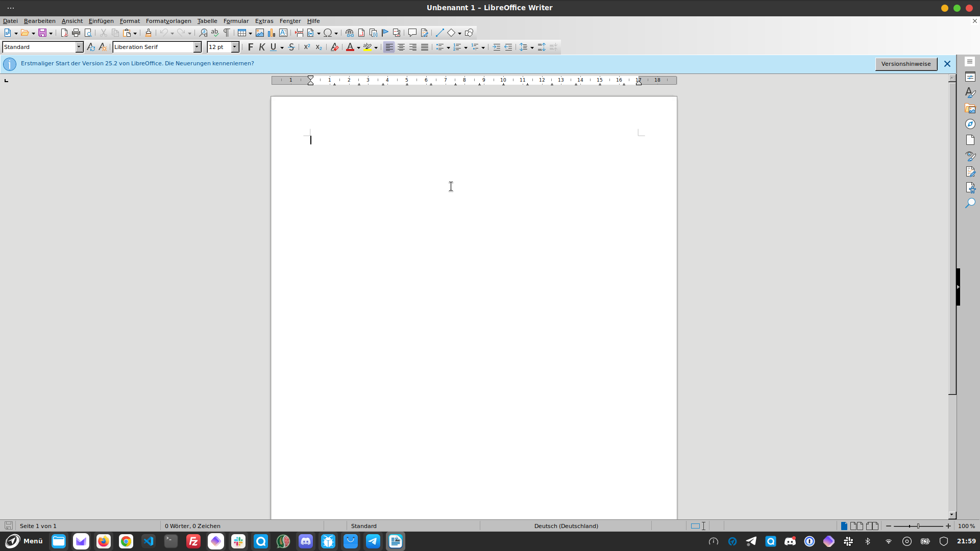Insert image via toolbar icon
The height and width of the screenshot is (551, 980).
(260, 33)
